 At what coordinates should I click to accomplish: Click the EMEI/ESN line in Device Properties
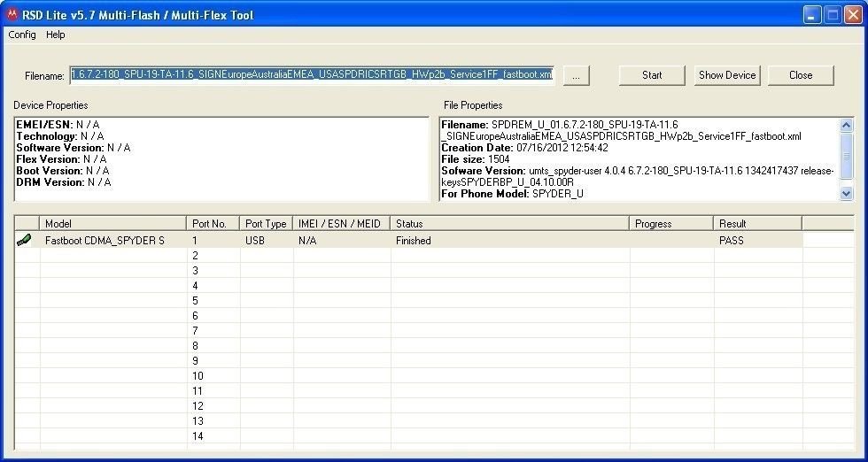coord(58,125)
